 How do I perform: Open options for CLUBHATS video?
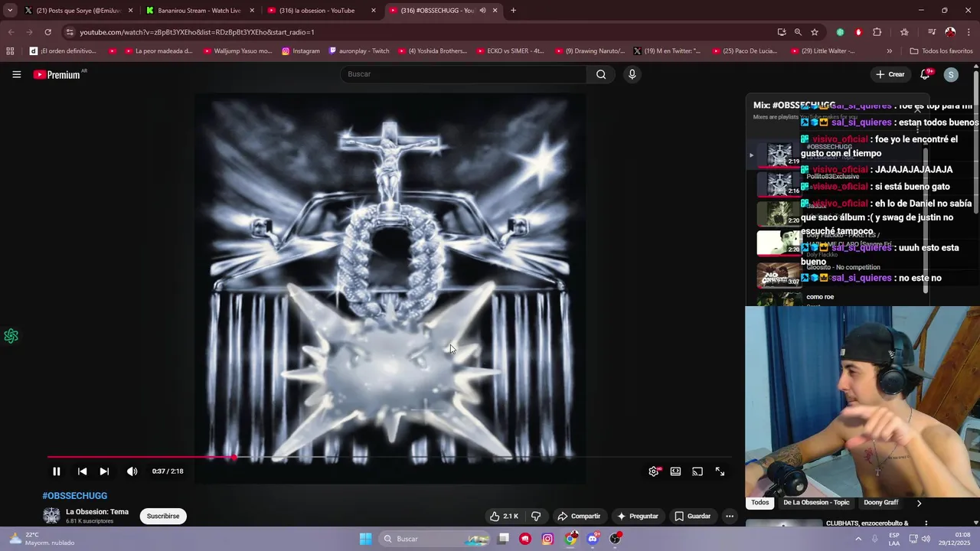tap(926, 524)
